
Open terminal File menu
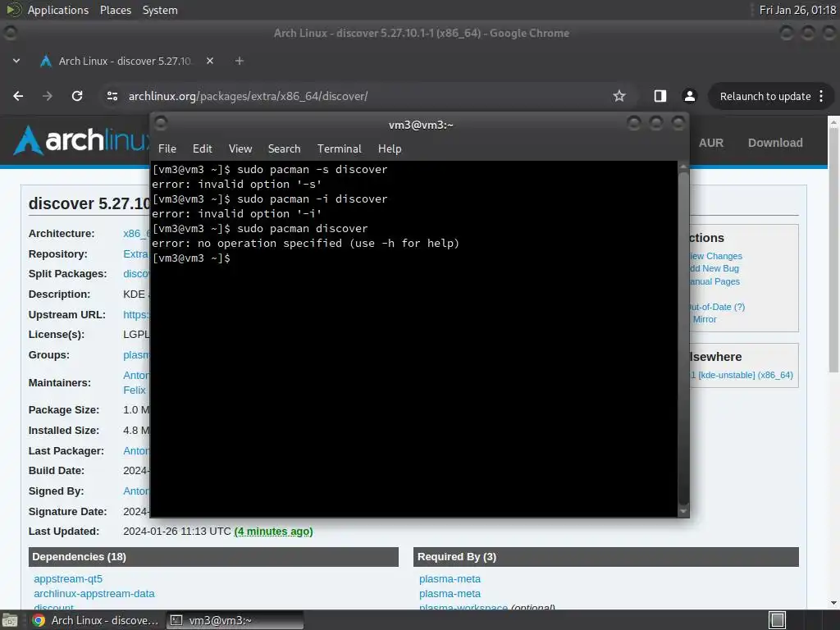pos(167,148)
